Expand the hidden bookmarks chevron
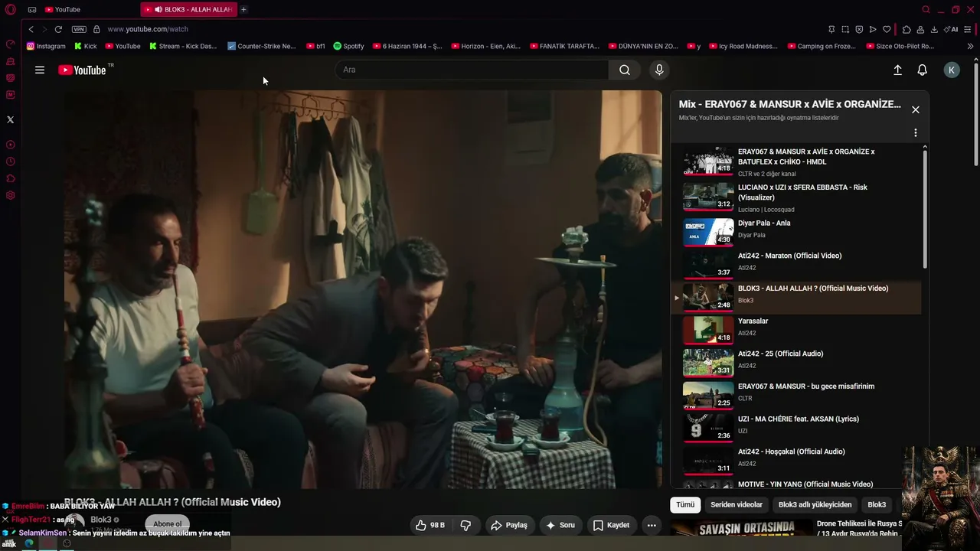The width and height of the screenshot is (980, 551). tap(971, 46)
